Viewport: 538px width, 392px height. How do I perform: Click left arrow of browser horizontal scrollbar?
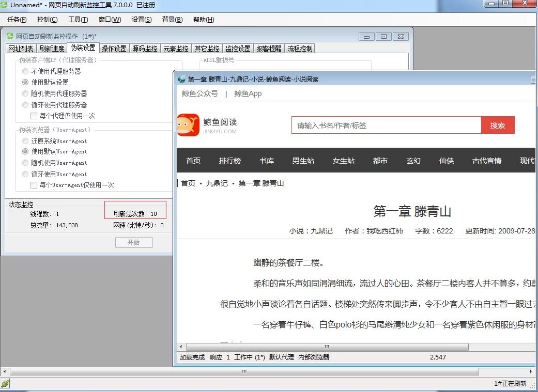(x=181, y=347)
